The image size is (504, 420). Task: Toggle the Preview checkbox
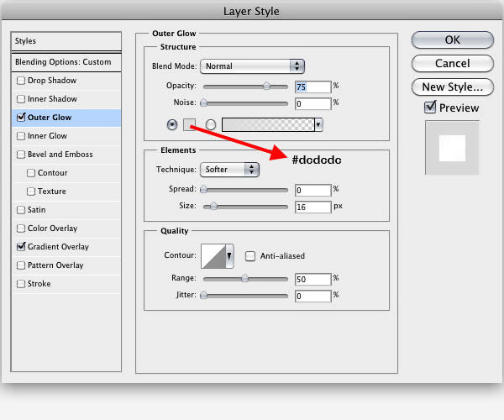430,108
